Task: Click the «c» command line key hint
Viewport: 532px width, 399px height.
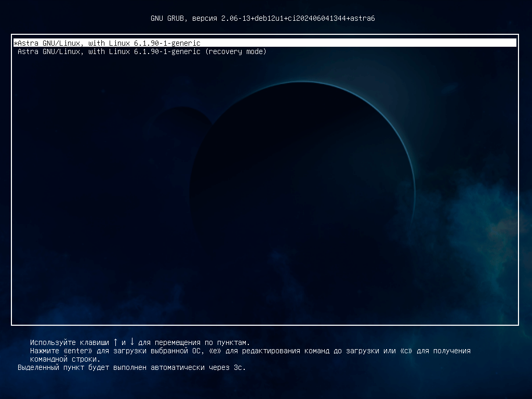Action: (x=406, y=351)
